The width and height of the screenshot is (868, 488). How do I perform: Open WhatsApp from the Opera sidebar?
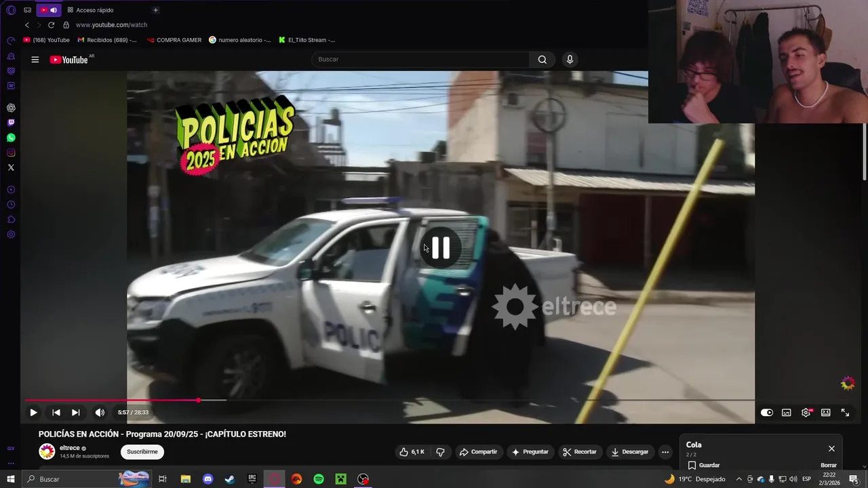[11, 138]
